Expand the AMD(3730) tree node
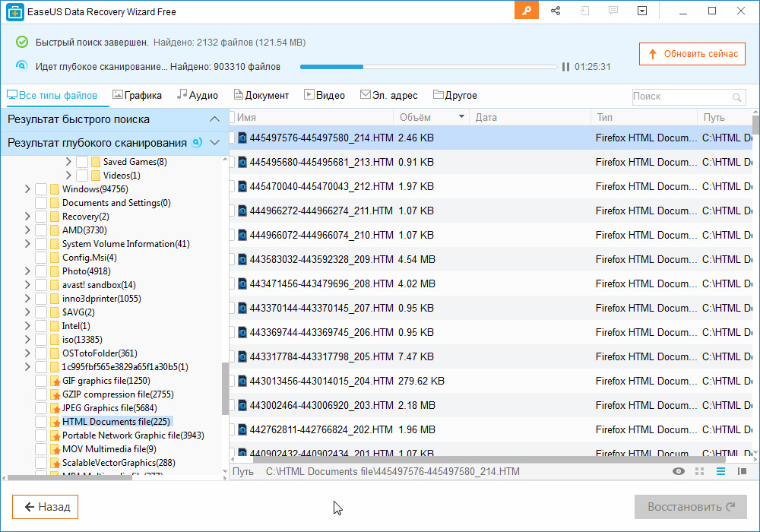Viewport: 760px width, 532px height. 27,230
